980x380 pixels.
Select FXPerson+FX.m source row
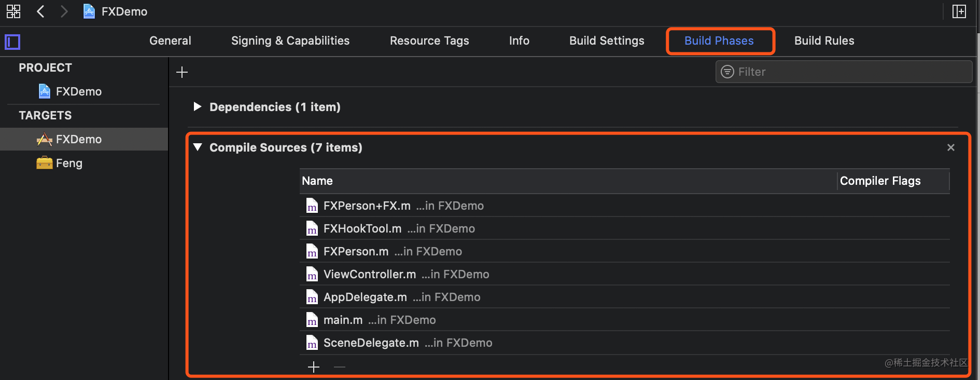pos(625,206)
